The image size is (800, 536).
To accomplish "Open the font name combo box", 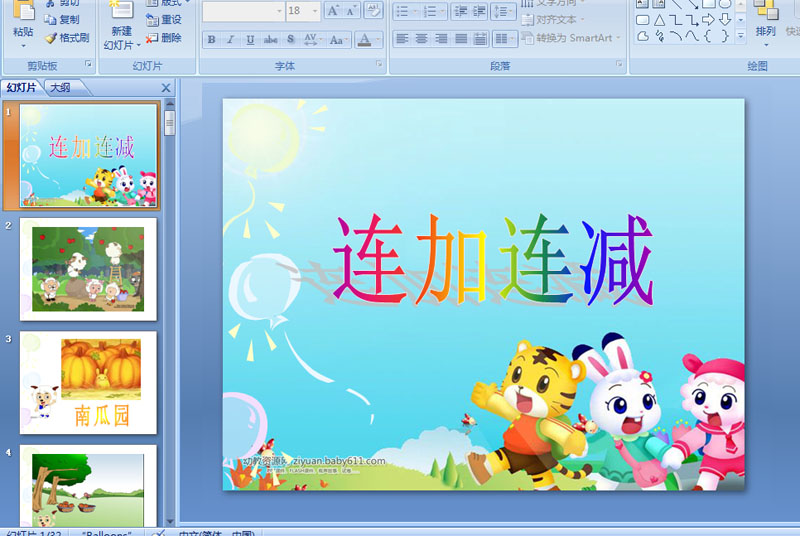I will (243, 11).
